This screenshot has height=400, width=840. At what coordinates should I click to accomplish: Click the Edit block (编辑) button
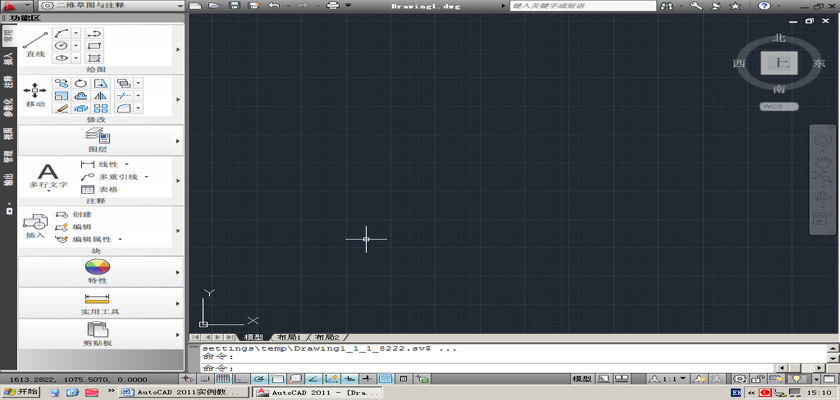coord(73,227)
